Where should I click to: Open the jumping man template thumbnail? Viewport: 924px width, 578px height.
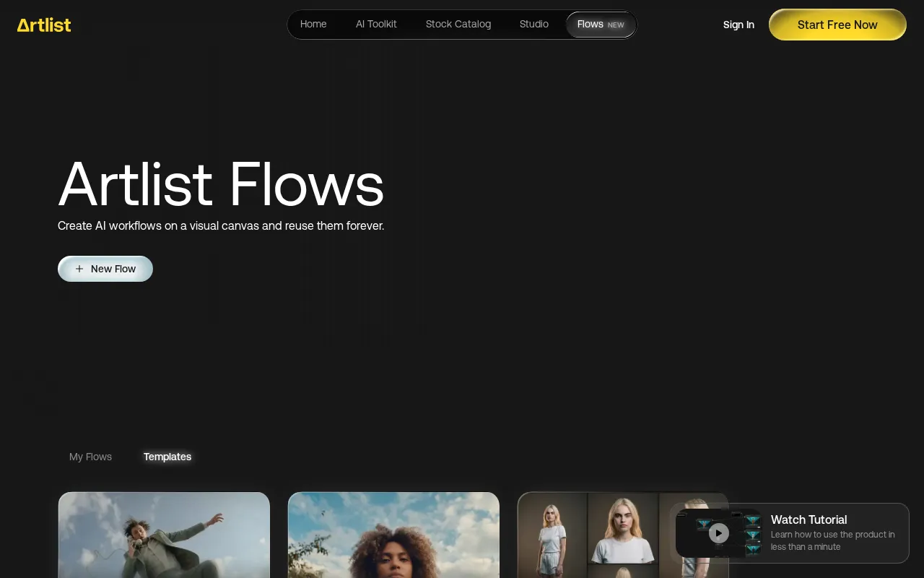[164, 535]
